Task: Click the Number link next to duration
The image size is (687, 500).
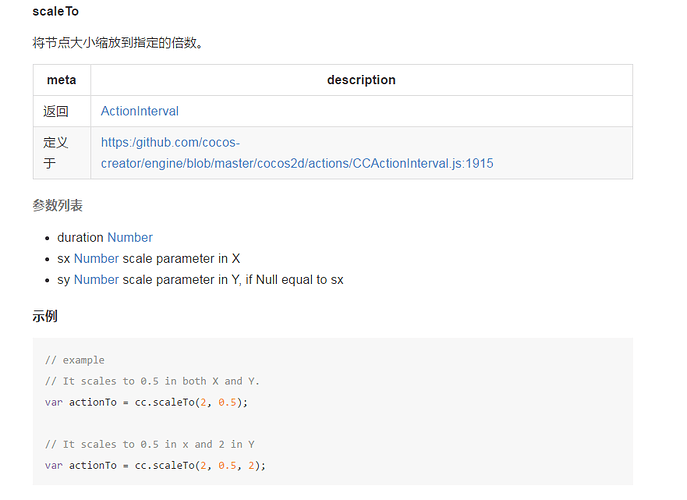Action: 130,237
